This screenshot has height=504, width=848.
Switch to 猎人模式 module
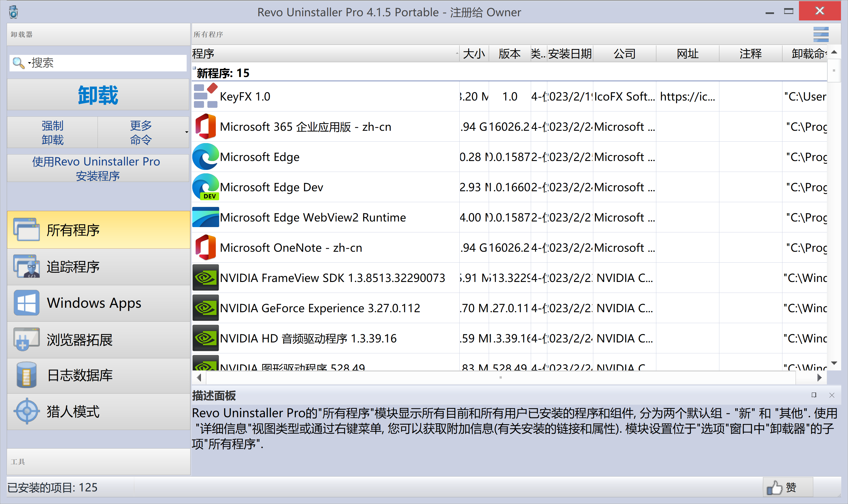click(x=99, y=412)
